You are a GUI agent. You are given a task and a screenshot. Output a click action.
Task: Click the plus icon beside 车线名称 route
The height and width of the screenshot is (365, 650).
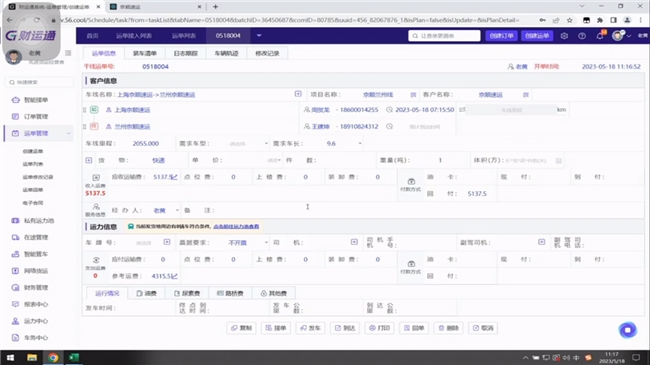[x=298, y=94]
